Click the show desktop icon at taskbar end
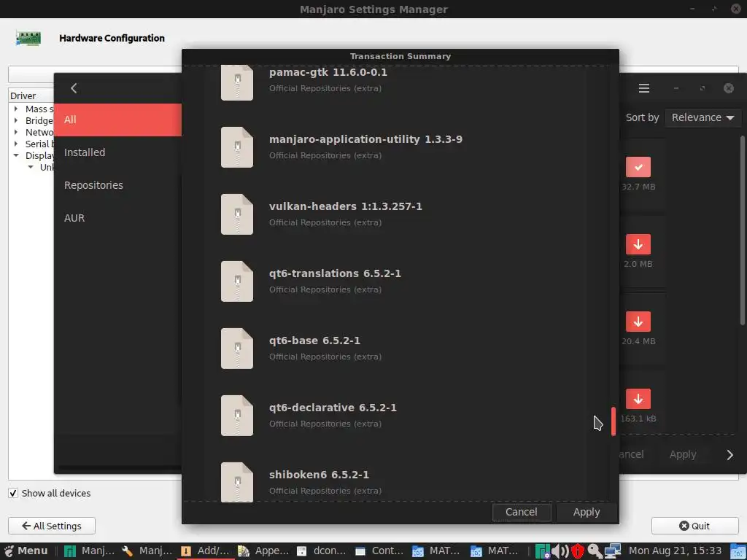 coord(738,551)
